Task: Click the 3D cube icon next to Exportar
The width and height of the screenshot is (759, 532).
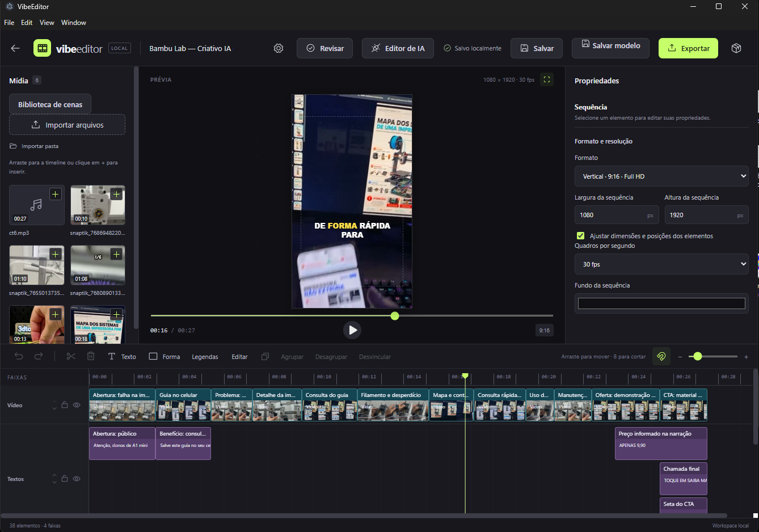Action: click(736, 48)
